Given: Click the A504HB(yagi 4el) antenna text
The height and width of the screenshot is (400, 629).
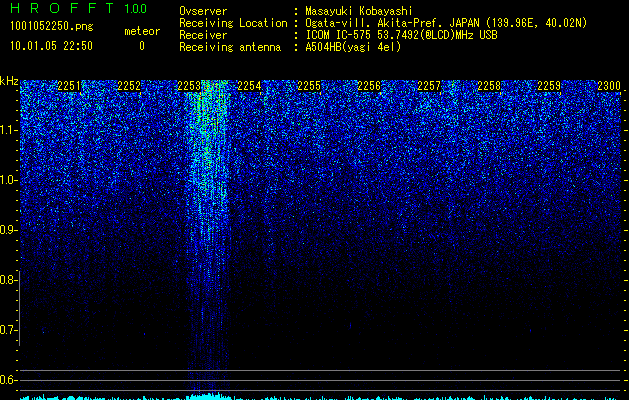Looking at the screenshot, I should (353, 47).
